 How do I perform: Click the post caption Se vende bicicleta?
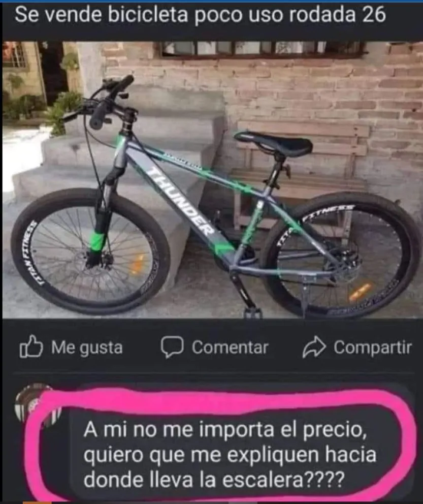(x=200, y=15)
